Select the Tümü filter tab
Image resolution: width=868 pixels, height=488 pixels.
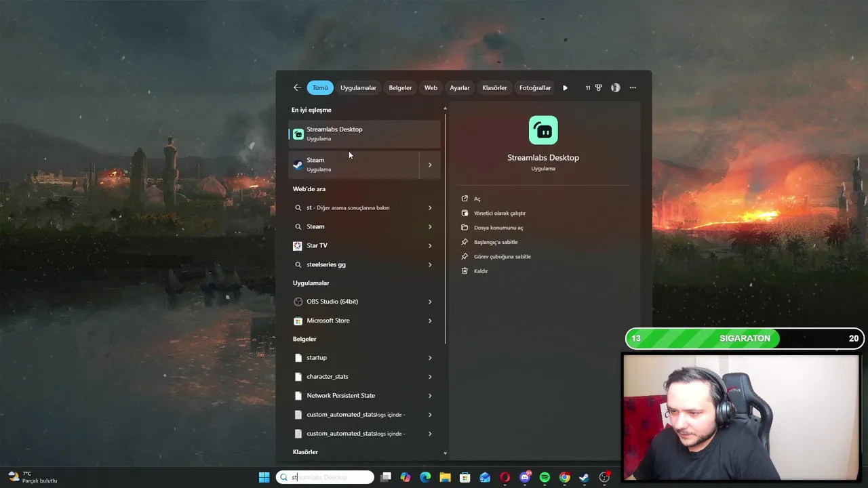[320, 87]
